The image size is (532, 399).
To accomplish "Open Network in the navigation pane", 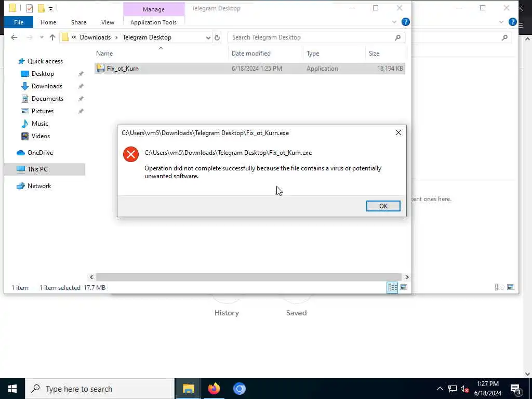I will tap(39, 186).
